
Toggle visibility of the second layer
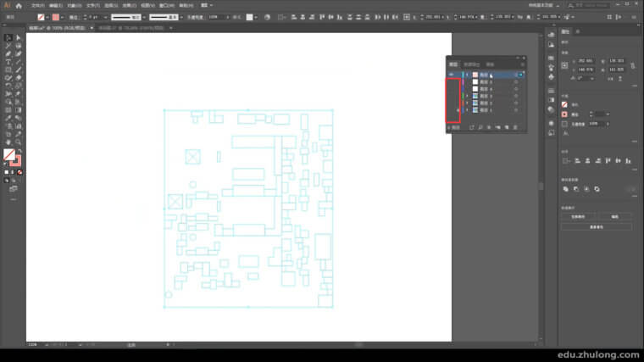[452, 82]
